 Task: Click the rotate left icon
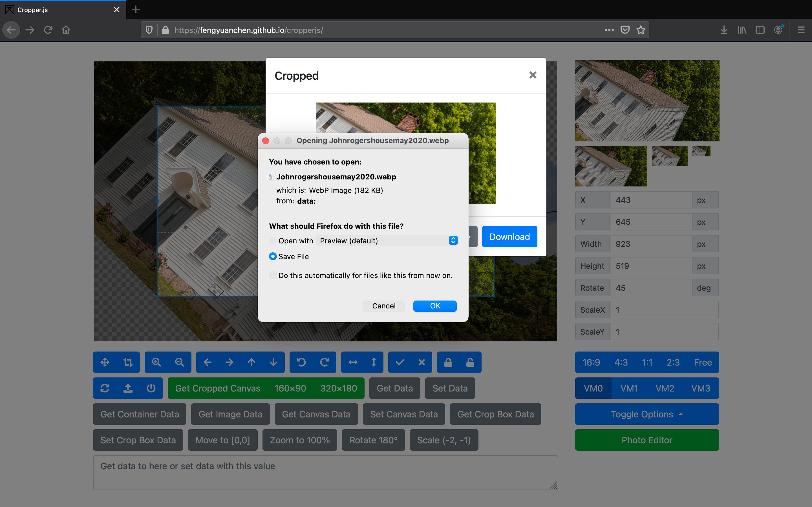coord(301,362)
